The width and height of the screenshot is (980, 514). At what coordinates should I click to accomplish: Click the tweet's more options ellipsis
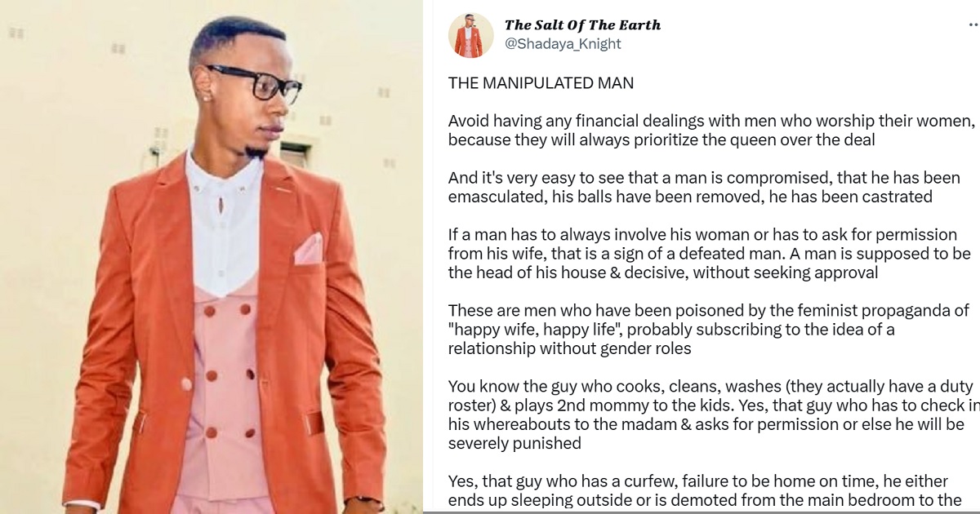coord(973,25)
